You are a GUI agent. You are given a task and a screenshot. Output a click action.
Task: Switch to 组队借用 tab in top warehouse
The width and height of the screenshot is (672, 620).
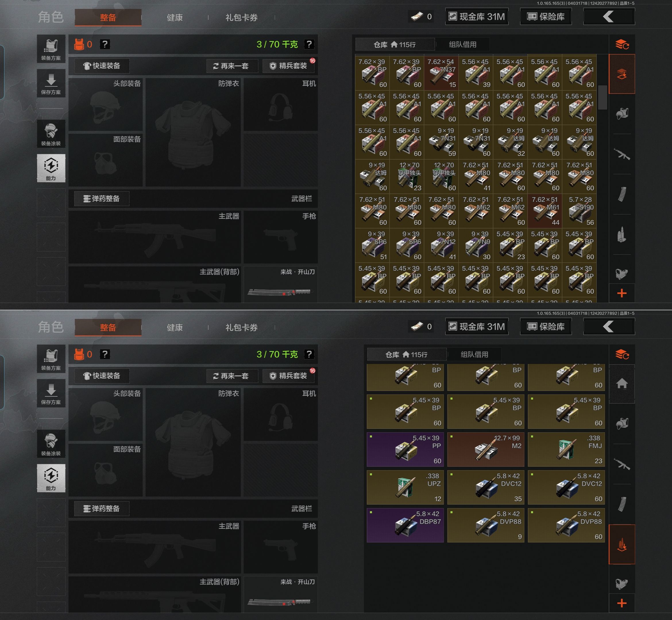pos(463,44)
